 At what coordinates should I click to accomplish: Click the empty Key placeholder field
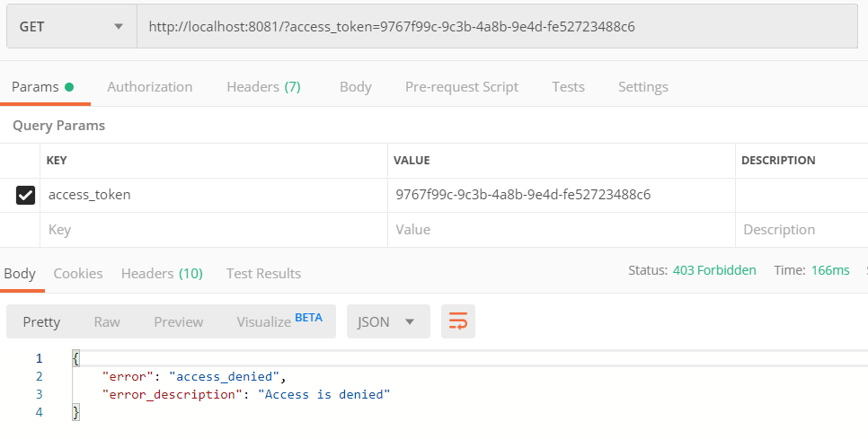pyautogui.click(x=216, y=230)
